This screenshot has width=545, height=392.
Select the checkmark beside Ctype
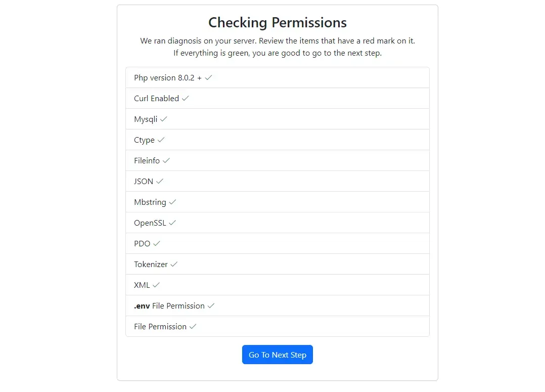pos(161,140)
